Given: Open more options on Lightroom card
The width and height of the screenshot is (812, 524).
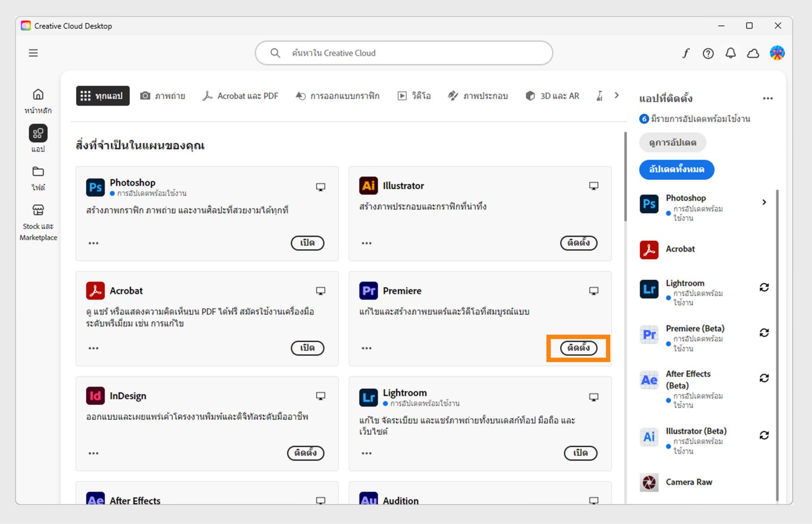Looking at the screenshot, I should [367, 453].
